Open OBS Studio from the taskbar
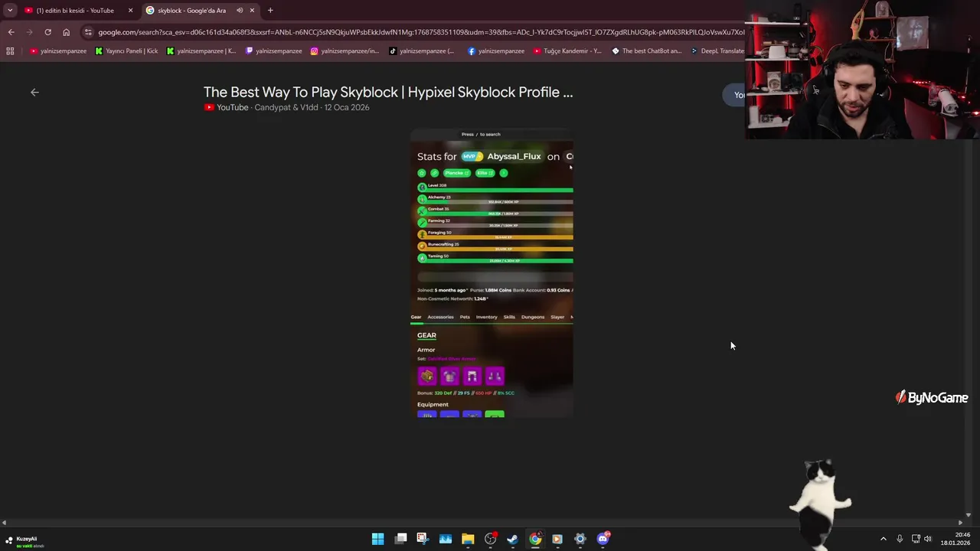This screenshot has width=980, height=551. [491, 539]
